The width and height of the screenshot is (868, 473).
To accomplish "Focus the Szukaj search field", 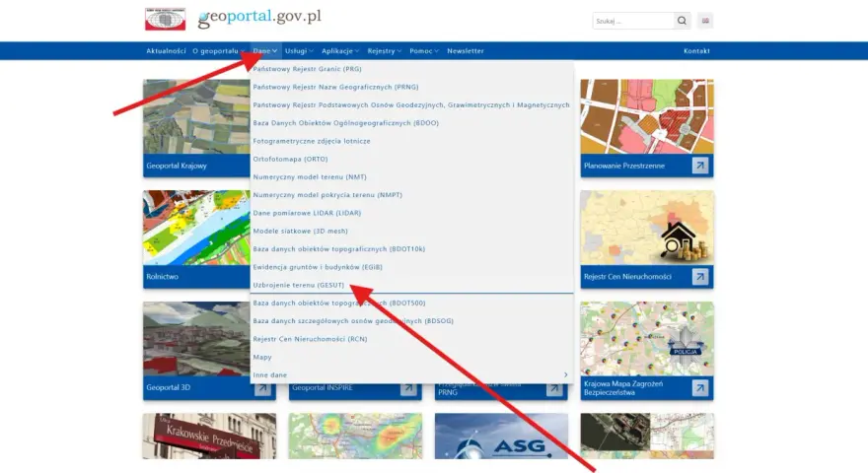I will click(632, 21).
